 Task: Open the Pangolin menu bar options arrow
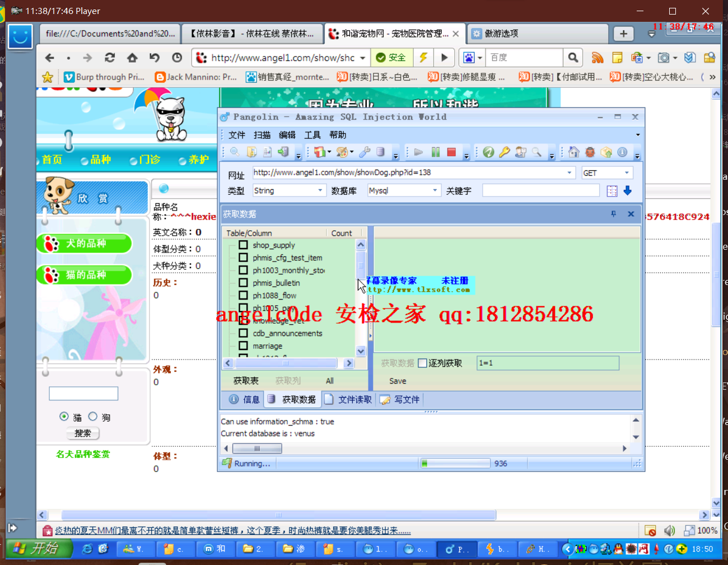637,135
